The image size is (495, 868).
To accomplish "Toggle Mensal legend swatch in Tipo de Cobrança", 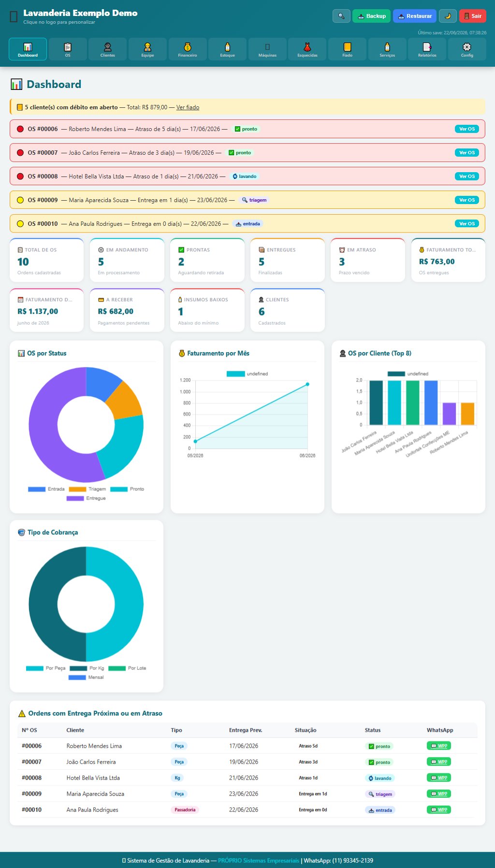I will 77,677.
